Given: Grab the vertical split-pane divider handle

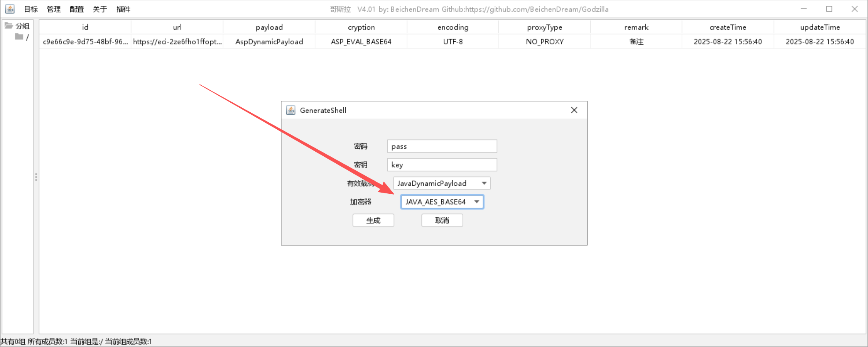Looking at the screenshot, I should (36, 177).
